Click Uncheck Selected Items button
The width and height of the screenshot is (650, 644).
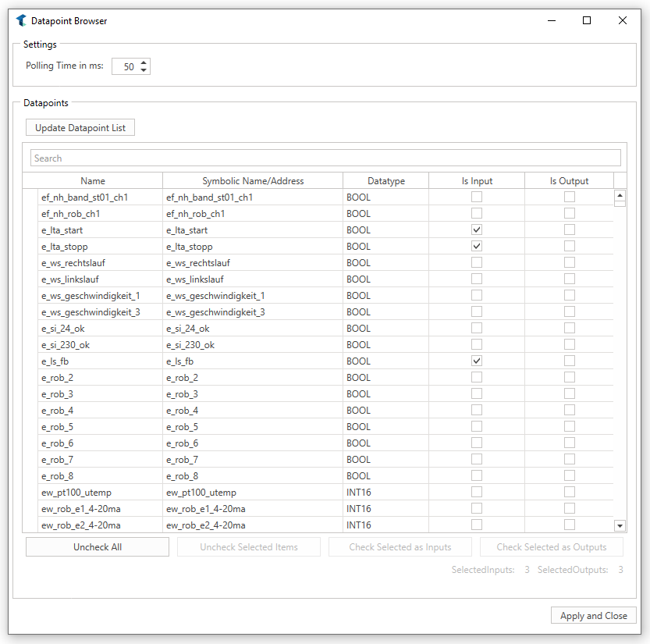pyautogui.click(x=249, y=547)
